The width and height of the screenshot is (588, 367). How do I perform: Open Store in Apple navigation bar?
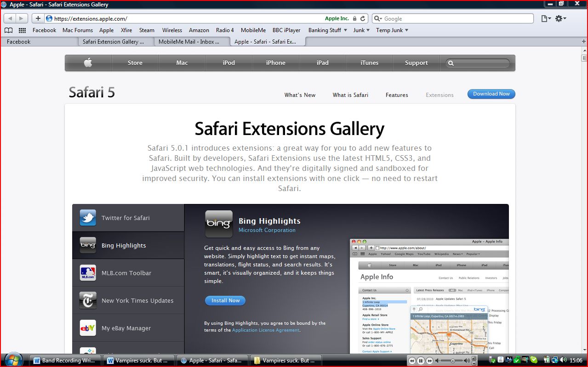(x=135, y=63)
